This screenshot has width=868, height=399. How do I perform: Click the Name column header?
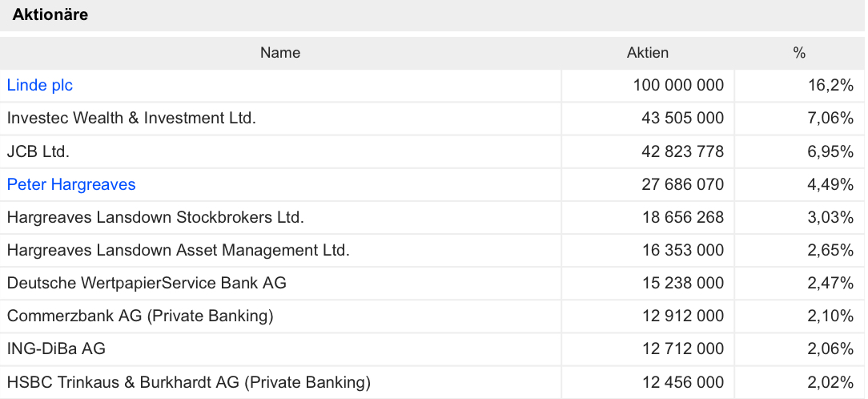(280, 53)
